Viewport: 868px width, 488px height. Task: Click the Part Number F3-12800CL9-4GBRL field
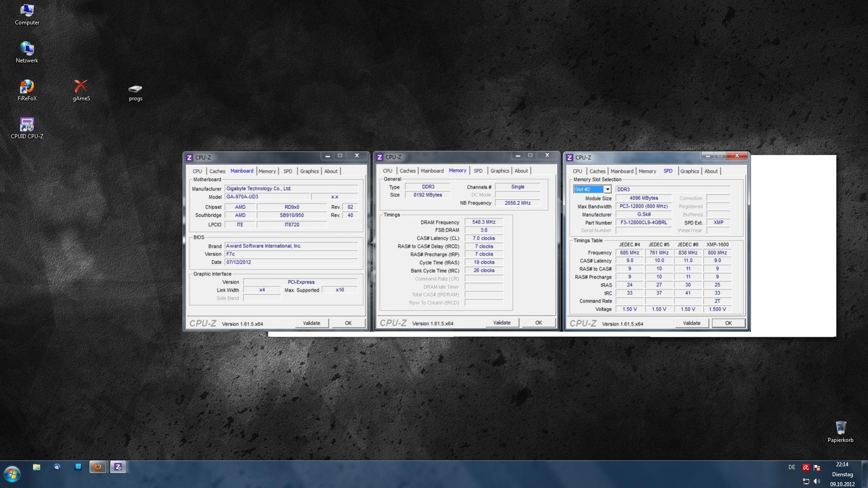644,223
